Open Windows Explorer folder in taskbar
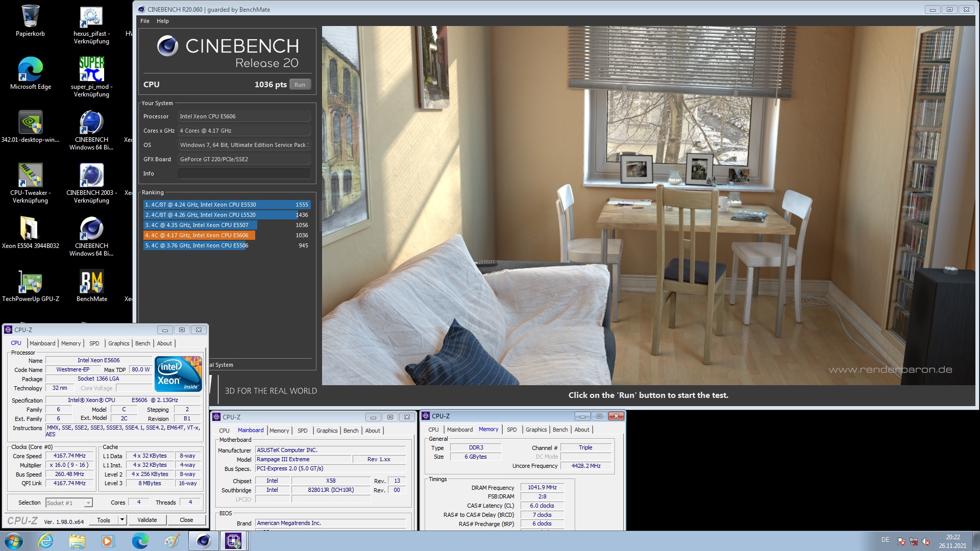 point(77,541)
